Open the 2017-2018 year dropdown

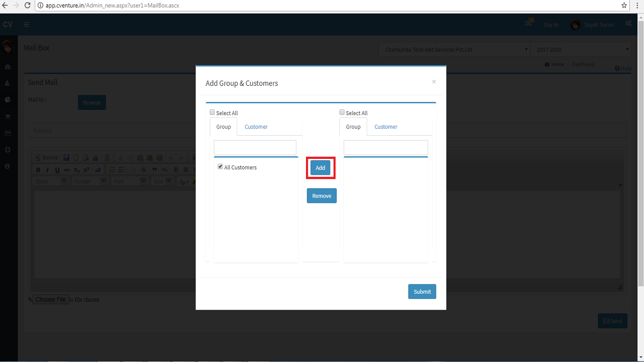580,49
